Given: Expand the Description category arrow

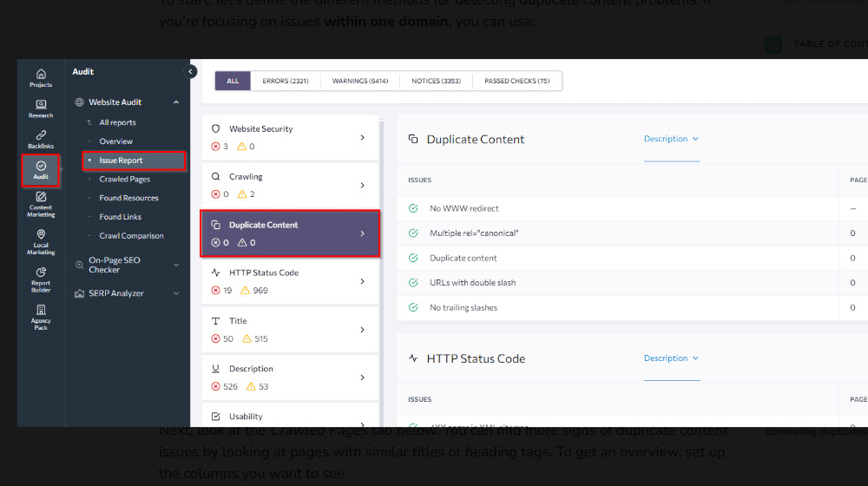Looking at the screenshot, I should tap(363, 378).
